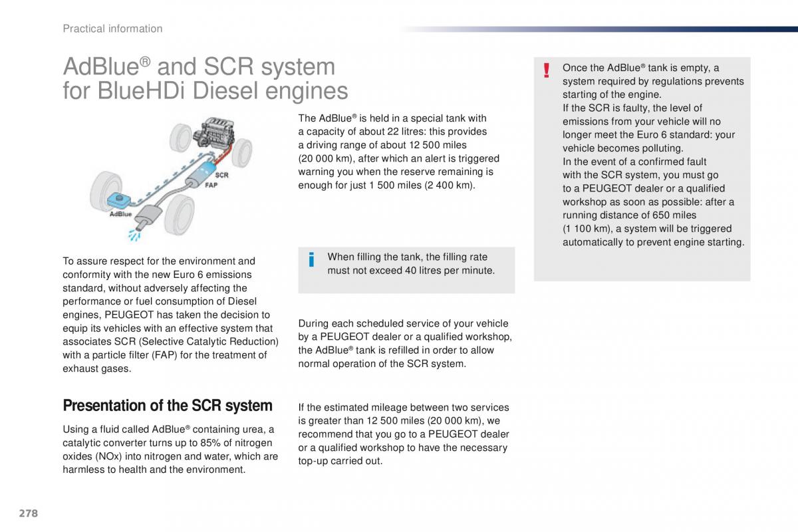This screenshot has width=798, height=532.
Task: Click 'During each scheduled service of your vehicle'
Action: 403,324
